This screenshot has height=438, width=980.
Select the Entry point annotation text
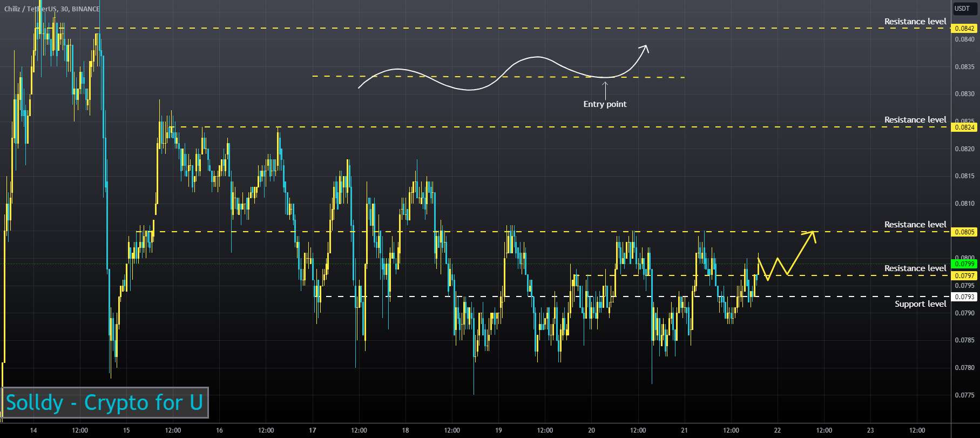tap(605, 104)
